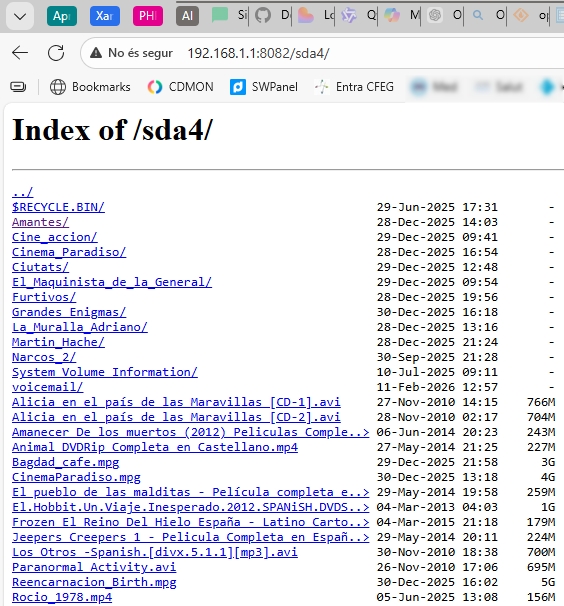Reload the page with the refresh icon

56,53
